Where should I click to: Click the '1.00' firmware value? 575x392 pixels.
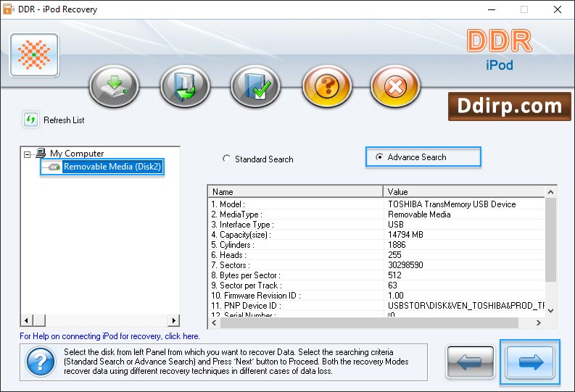396,296
